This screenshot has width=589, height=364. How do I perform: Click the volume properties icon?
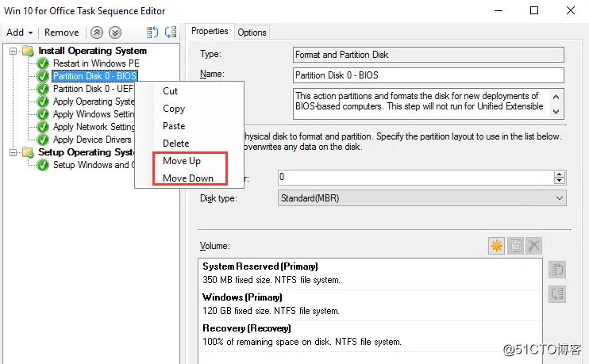[515, 246]
